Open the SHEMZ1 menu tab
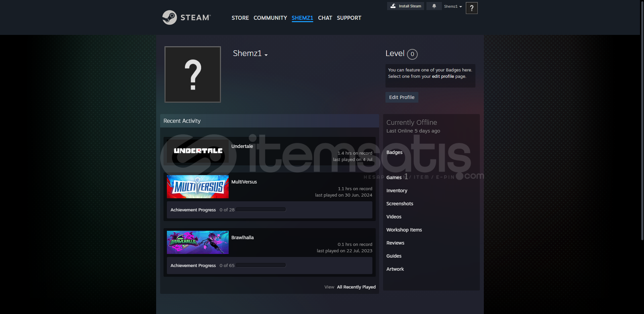This screenshot has width=644, height=314. (x=302, y=18)
